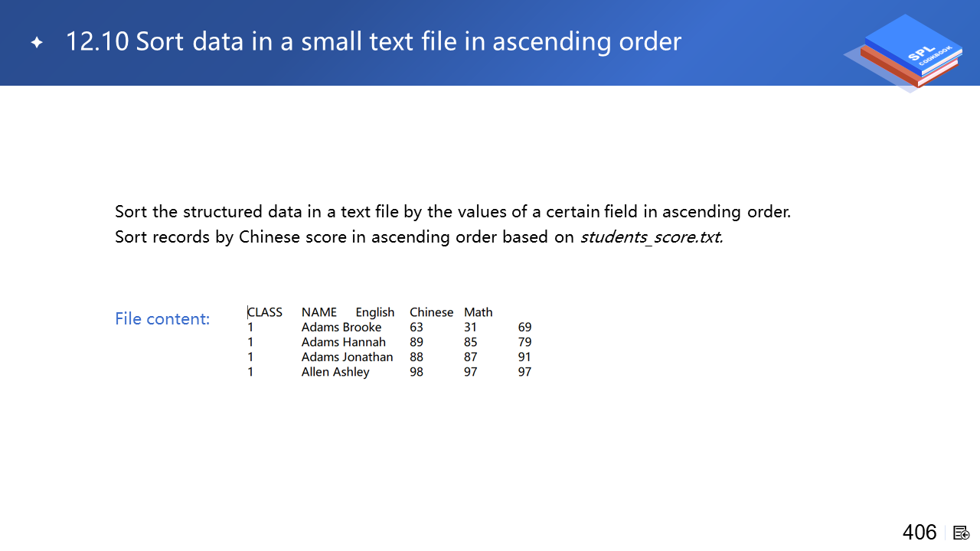The width and height of the screenshot is (980, 551).
Task: Click the blue 'File content:' label
Action: point(162,318)
